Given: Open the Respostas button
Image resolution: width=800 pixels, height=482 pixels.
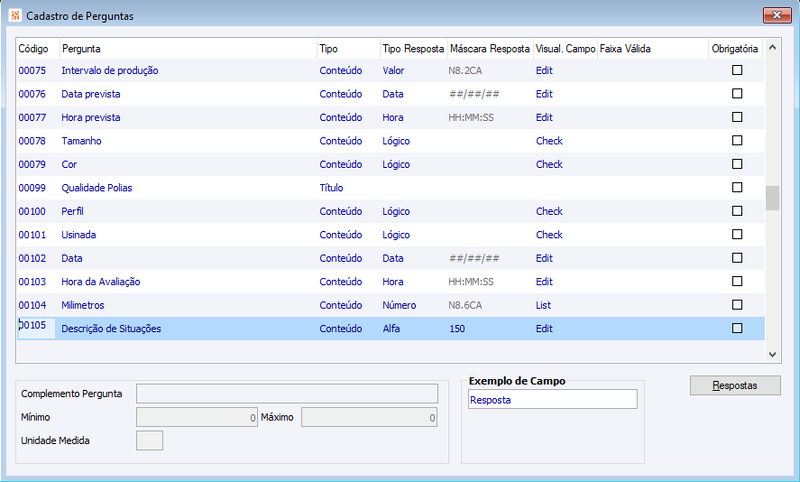Looking at the screenshot, I should tap(735, 386).
